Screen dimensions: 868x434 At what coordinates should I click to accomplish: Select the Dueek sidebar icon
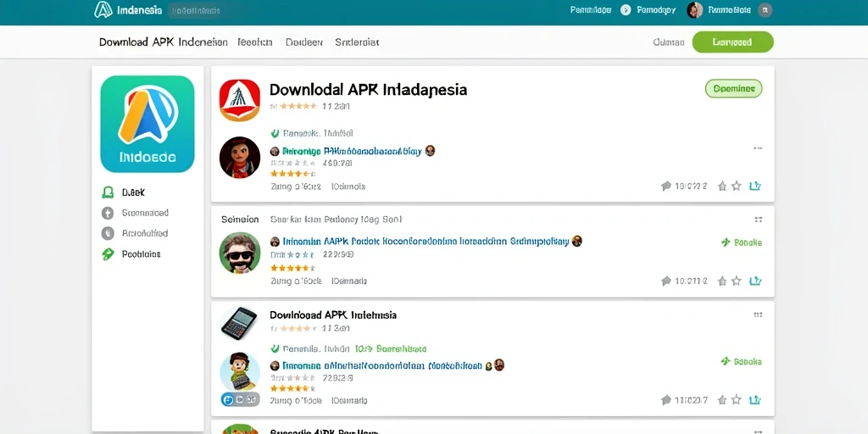(x=108, y=192)
